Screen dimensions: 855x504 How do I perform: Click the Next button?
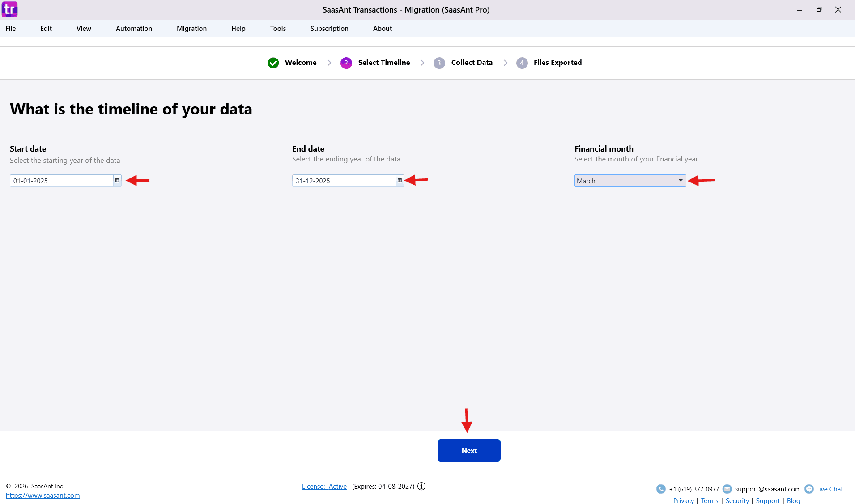[469, 450]
